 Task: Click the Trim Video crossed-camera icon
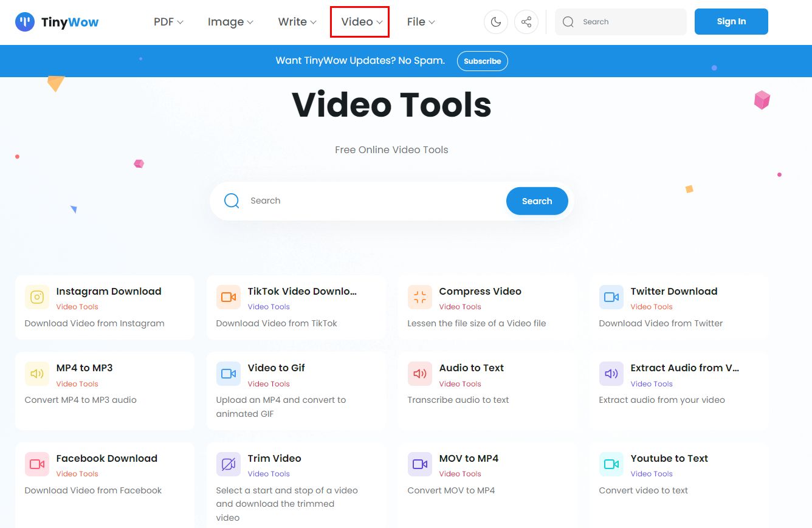click(229, 464)
